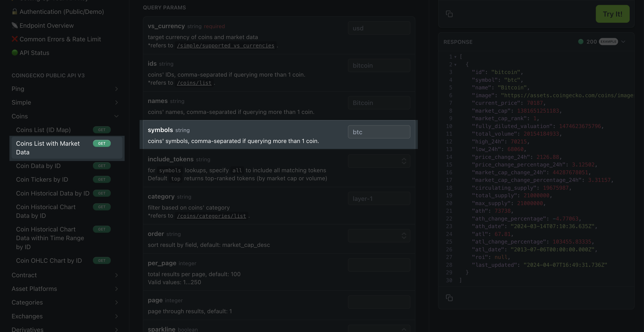Copy the request code snippet
Viewport: 644px width, 332px height.
pos(449,14)
